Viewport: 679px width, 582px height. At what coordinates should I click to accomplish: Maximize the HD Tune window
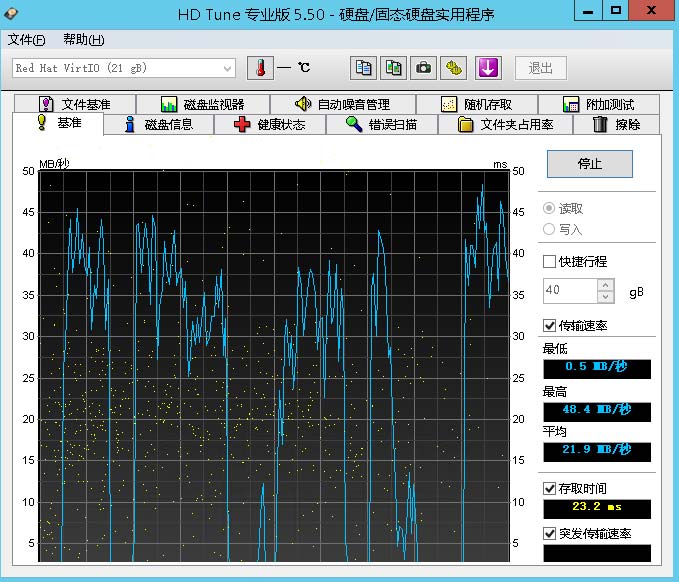[615, 10]
